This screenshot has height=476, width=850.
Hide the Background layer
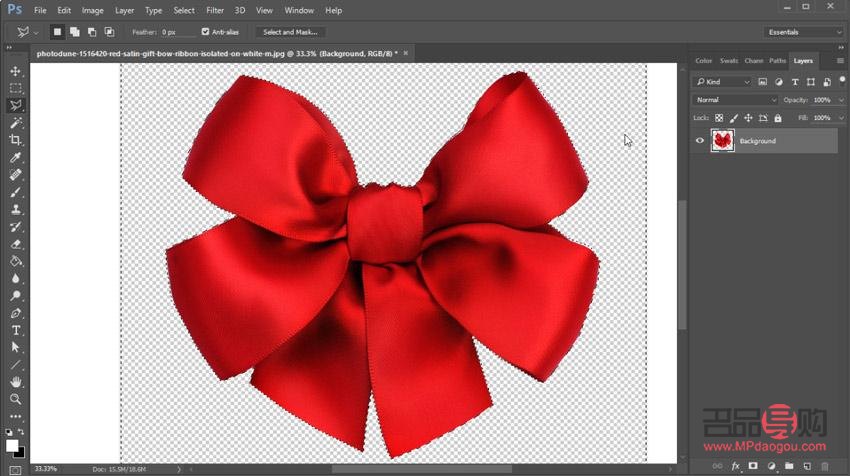click(700, 141)
